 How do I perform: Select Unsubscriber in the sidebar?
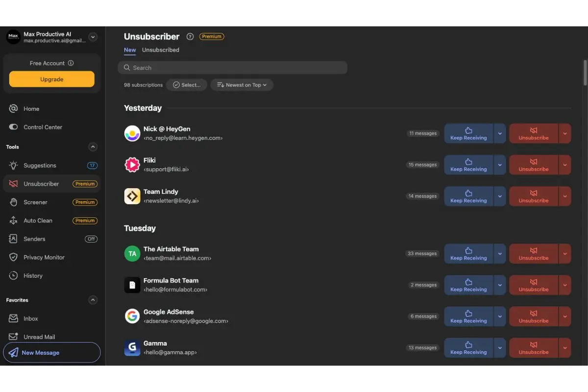click(51, 184)
